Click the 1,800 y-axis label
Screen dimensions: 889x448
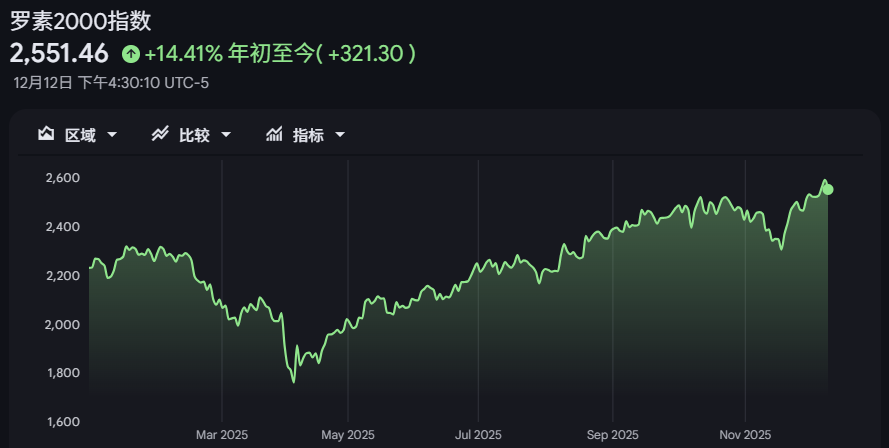[62, 373]
